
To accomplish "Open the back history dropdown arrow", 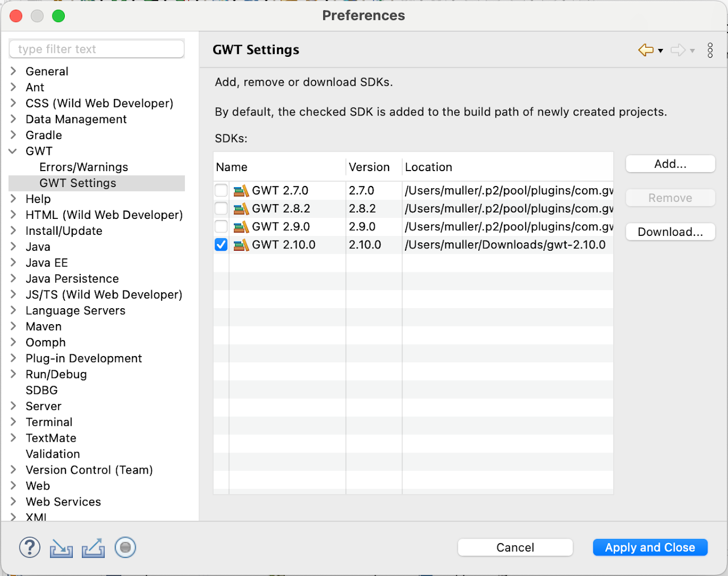I will [660, 51].
